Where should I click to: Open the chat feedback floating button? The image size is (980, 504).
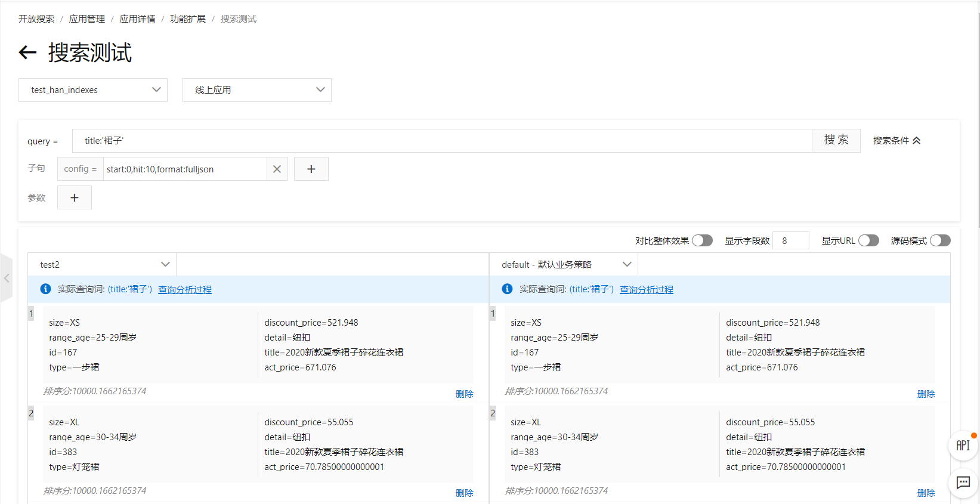pyautogui.click(x=963, y=483)
